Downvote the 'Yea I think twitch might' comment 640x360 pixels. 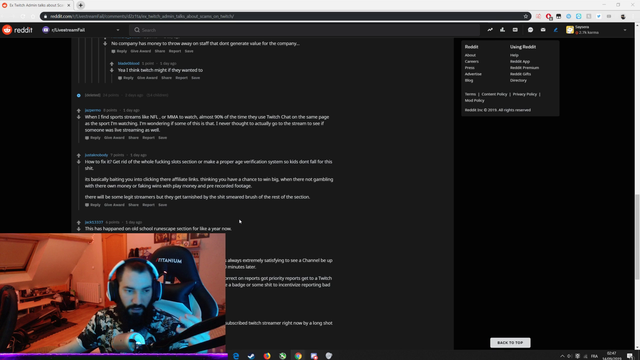[x=112, y=70]
